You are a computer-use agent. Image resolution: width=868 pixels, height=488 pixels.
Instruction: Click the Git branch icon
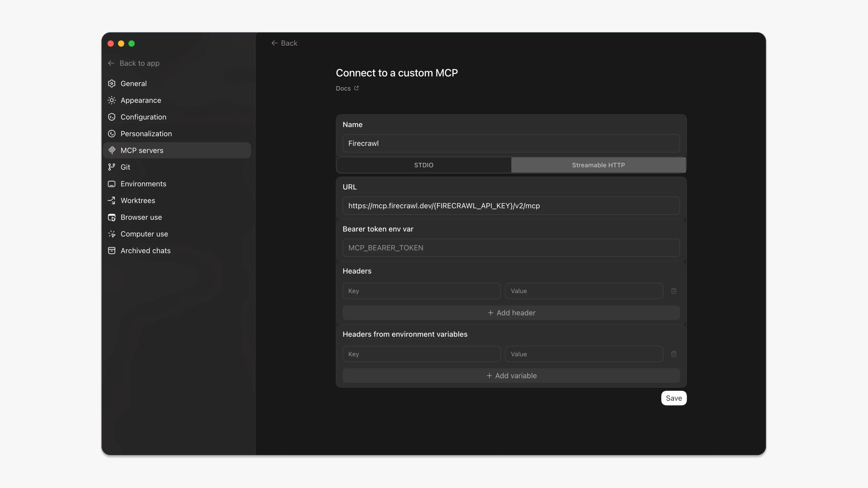click(111, 167)
